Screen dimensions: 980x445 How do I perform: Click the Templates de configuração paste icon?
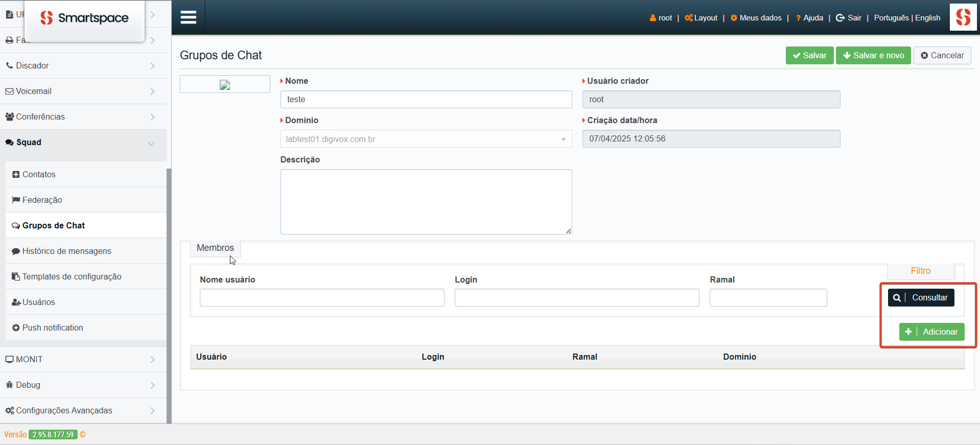pos(16,276)
